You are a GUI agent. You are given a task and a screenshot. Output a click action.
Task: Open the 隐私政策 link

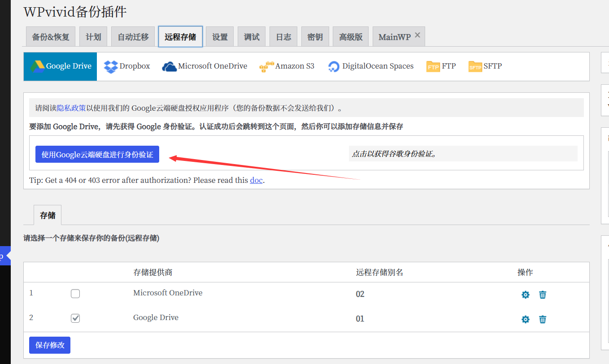[71, 108]
